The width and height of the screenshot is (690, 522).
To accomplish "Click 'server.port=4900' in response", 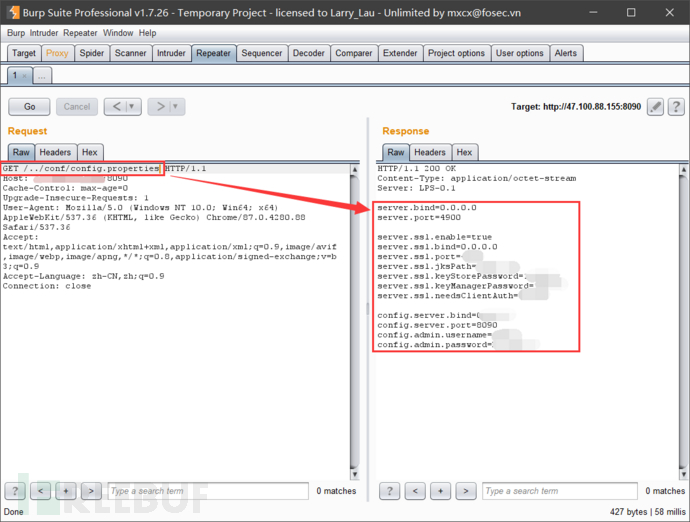I will (419, 217).
